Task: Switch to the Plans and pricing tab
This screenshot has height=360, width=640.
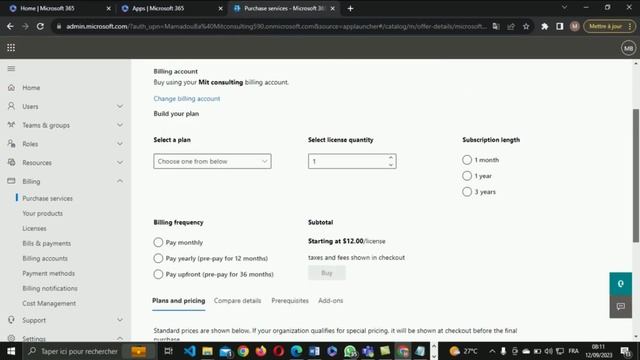Action: click(x=178, y=301)
